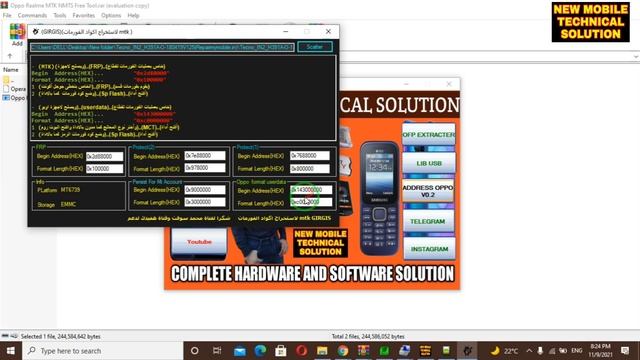Open File Explorer from taskbar
The height and width of the screenshot is (360, 640).
pyautogui.click(x=322, y=351)
